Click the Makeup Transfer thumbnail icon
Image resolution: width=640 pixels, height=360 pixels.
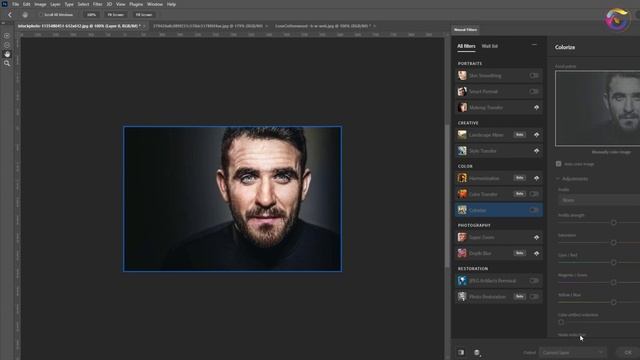coord(462,107)
